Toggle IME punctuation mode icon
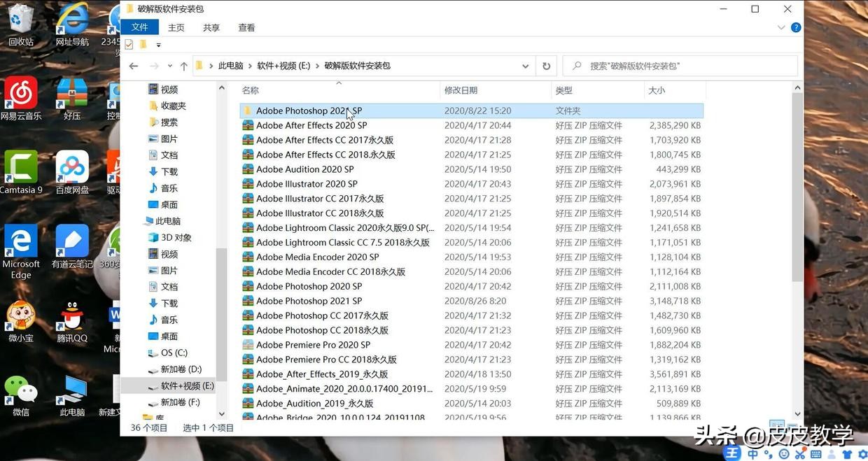The image size is (868, 461). click(769, 453)
